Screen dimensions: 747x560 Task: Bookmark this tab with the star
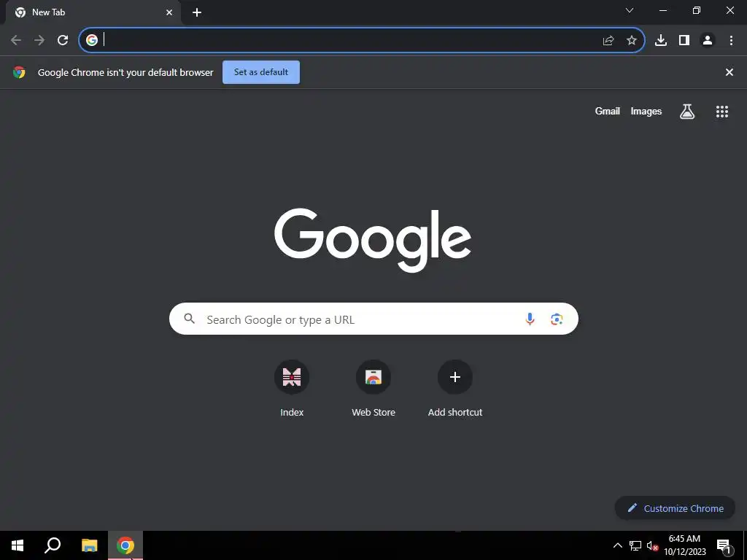click(632, 41)
